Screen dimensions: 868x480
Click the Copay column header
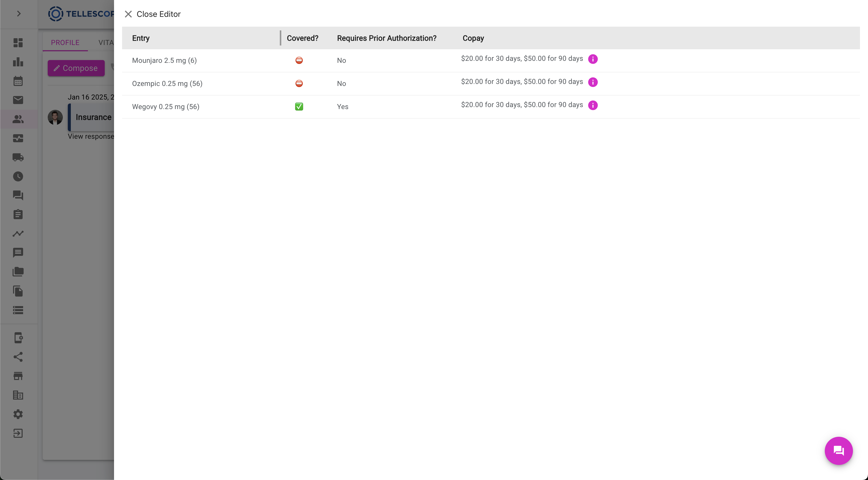473,38
